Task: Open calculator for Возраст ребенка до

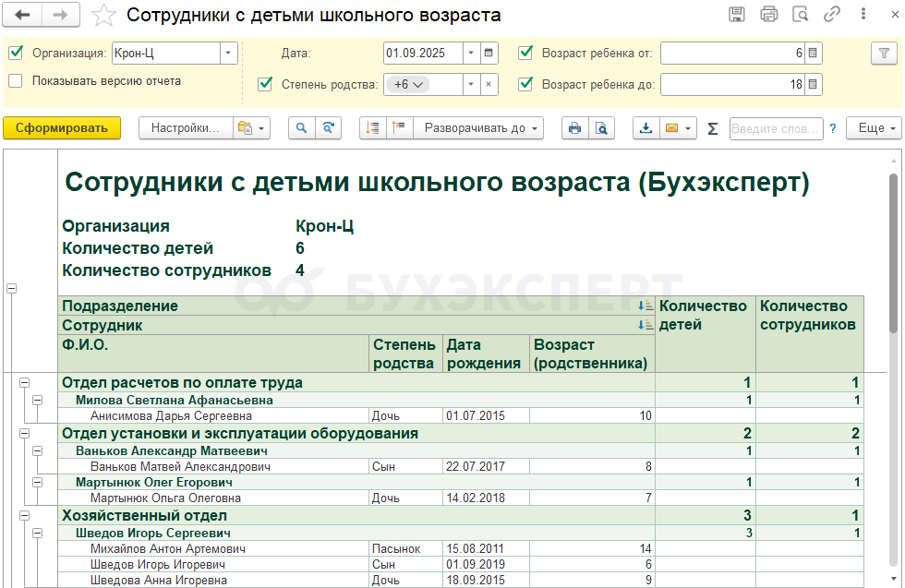Action: tap(813, 84)
